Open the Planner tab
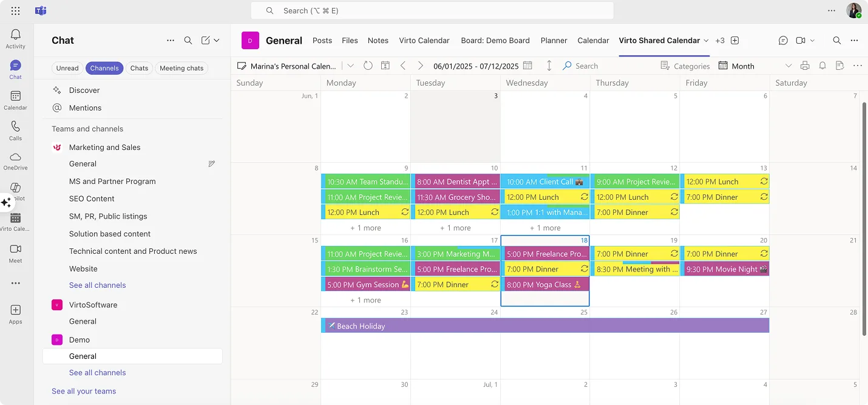The image size is (868, 405). click(554, 40)
